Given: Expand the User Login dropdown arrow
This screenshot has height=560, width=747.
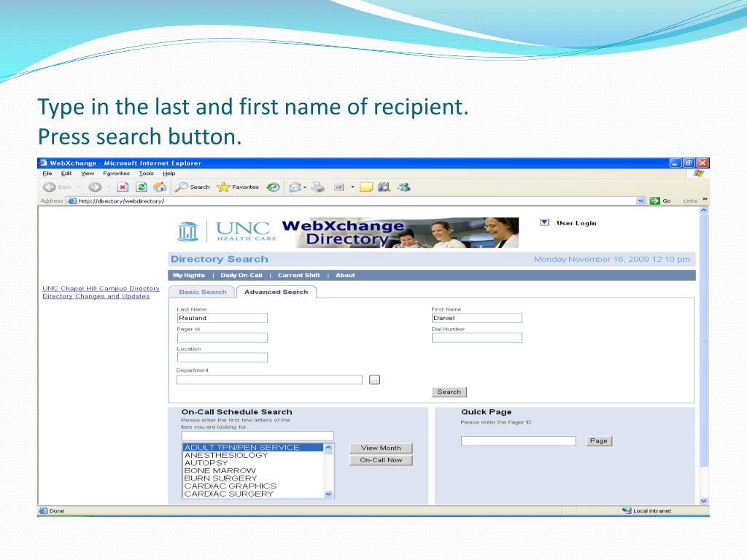Looking at the screenshot, I should 544,222.
